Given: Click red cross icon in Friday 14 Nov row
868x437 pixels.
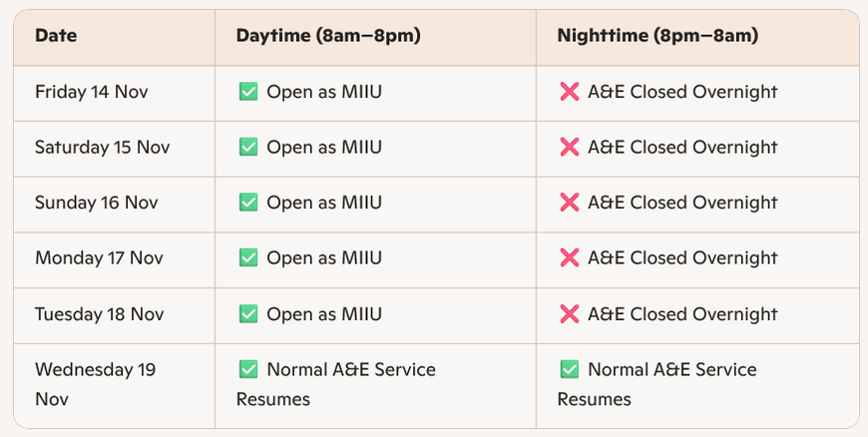Looking at the screenshot, I should tap(570, 92).
